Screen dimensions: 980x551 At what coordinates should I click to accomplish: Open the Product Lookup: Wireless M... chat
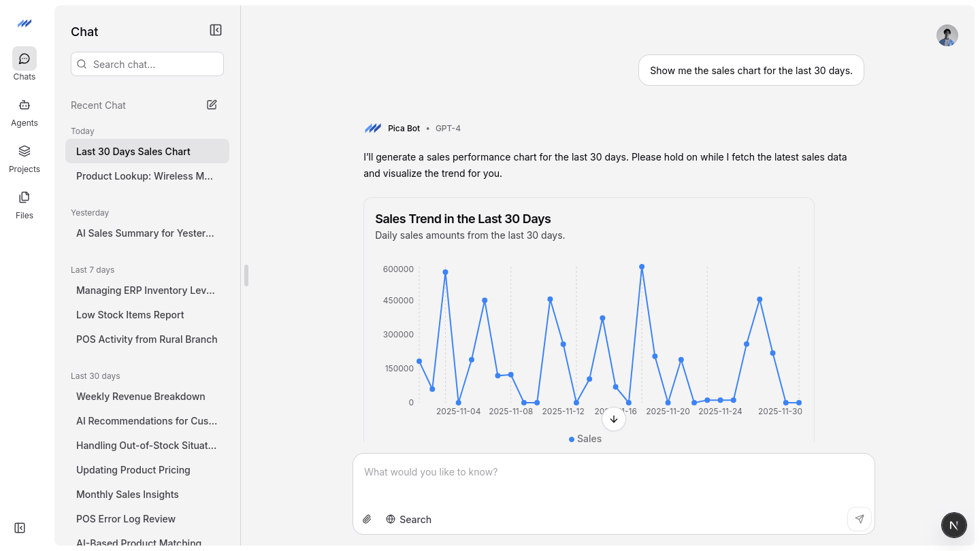click(x=147, y=176)
